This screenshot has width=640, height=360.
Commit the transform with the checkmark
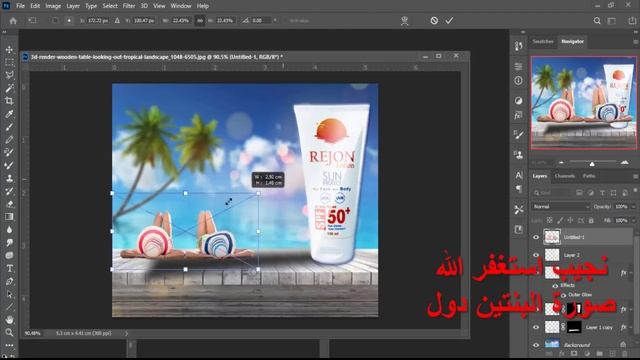[449, 20]
